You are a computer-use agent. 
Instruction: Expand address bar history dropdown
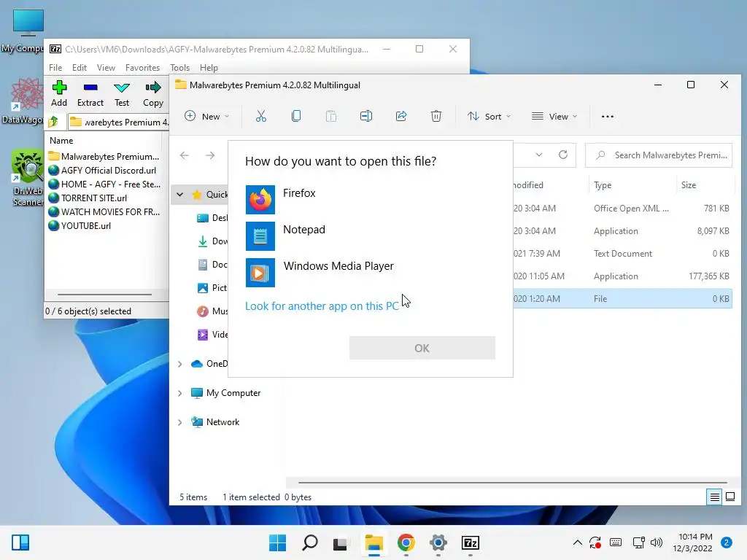coord(539,155)
